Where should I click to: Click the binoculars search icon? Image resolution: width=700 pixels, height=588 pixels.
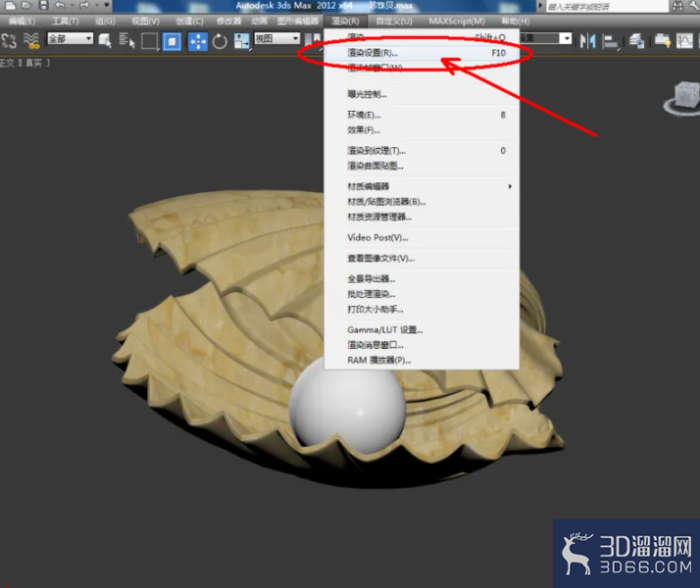point(677,6)
